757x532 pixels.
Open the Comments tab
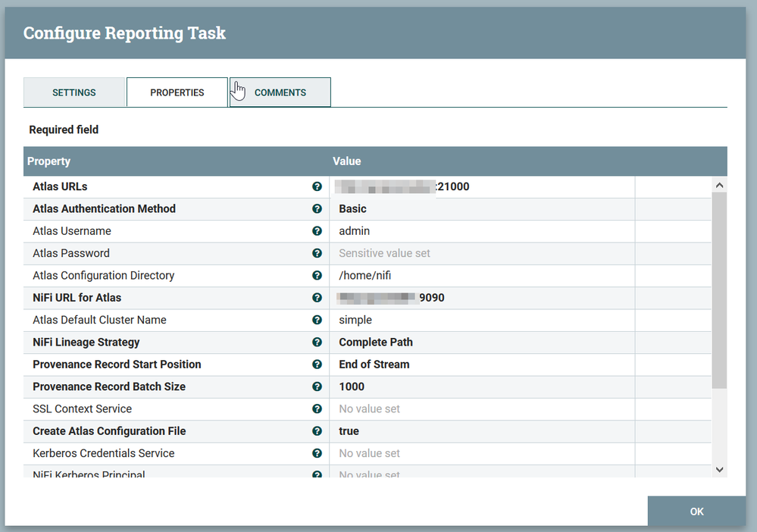coord(280,92)
